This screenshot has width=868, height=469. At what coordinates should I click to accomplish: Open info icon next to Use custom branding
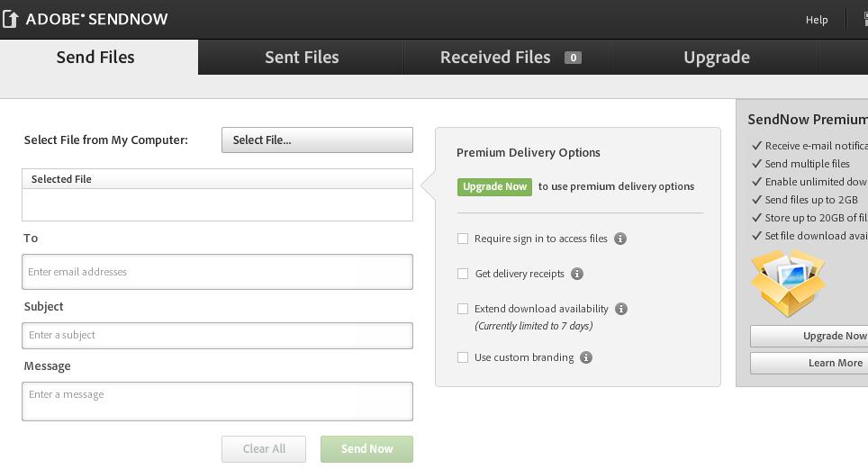585,357
